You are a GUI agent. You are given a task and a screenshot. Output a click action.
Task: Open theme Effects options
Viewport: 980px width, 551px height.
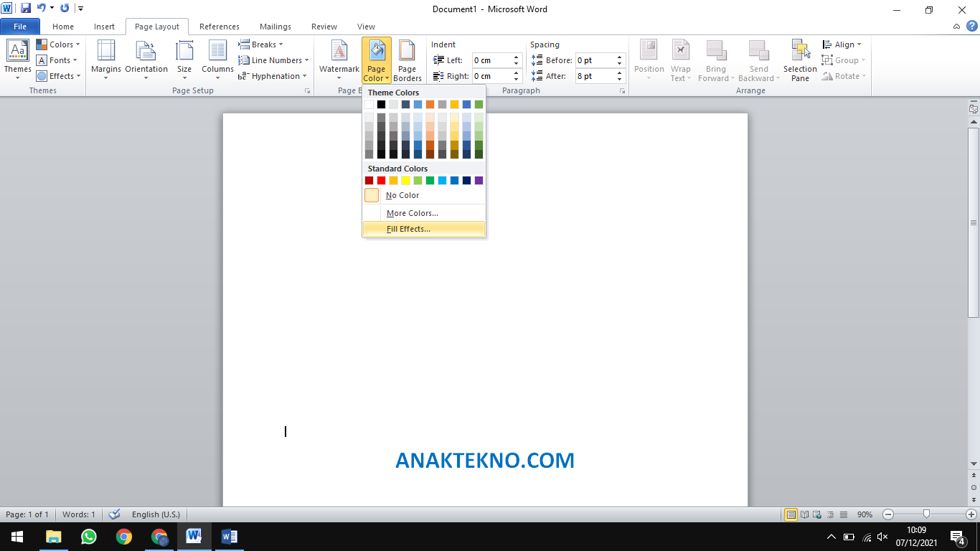pyautogui.click(x=59, y=76)
